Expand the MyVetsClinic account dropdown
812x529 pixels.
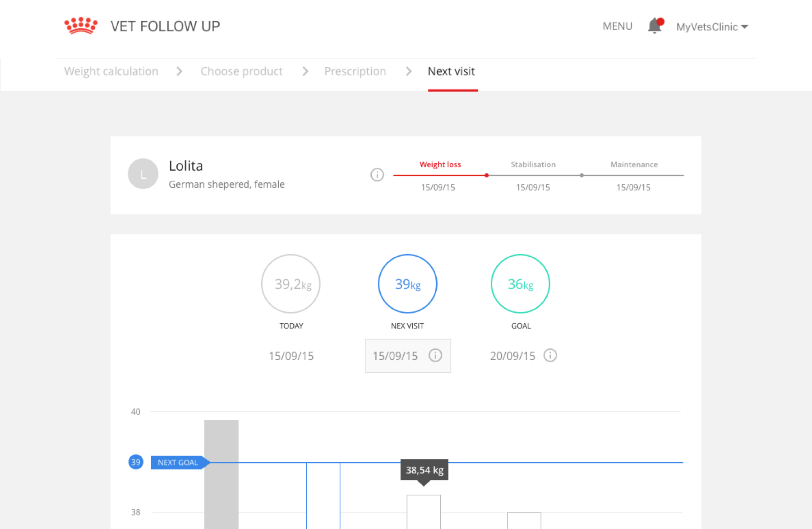point(712,27)
